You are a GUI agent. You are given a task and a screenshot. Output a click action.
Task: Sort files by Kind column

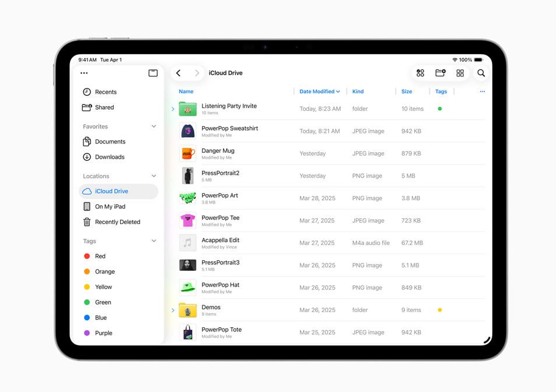tap(358, 92)
